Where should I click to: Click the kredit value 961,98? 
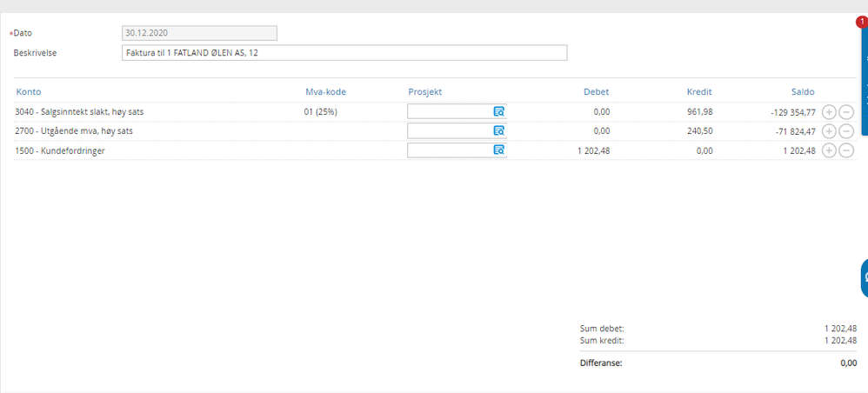pyautogui.click(x=700, y=112)
